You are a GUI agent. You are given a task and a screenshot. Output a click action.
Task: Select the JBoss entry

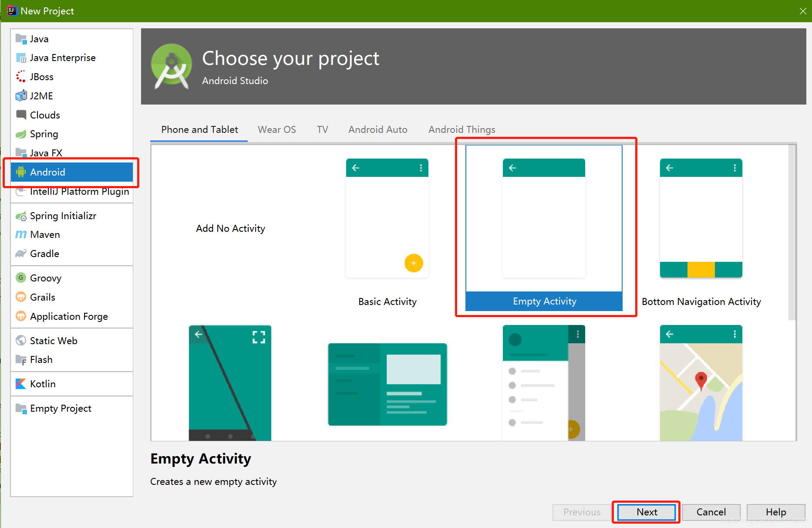point(72,77)
